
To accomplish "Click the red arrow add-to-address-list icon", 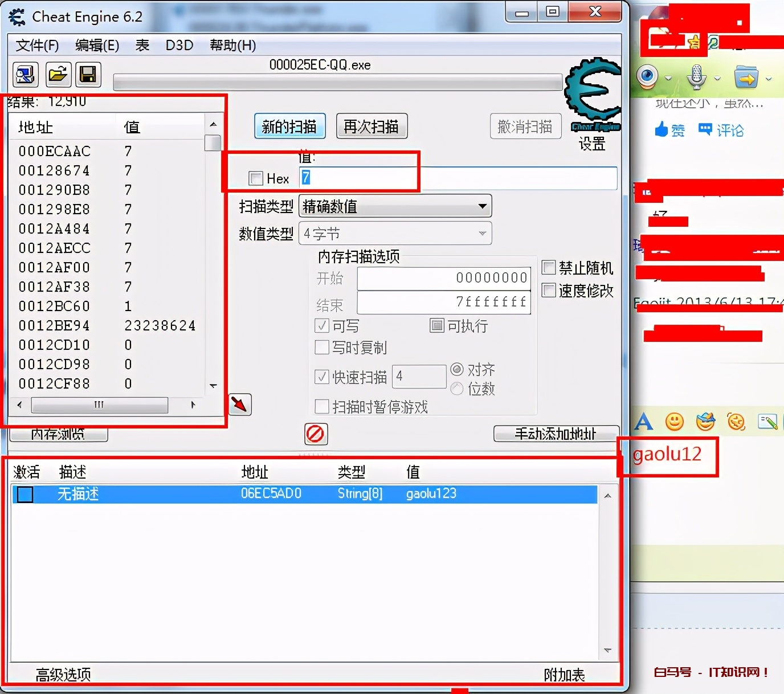I will coord(240,405).
